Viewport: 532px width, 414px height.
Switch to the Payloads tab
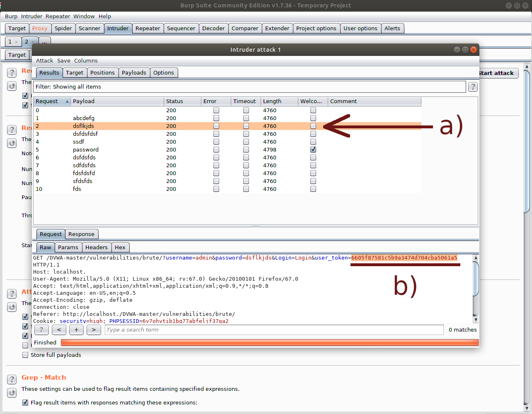pos(134,72)
